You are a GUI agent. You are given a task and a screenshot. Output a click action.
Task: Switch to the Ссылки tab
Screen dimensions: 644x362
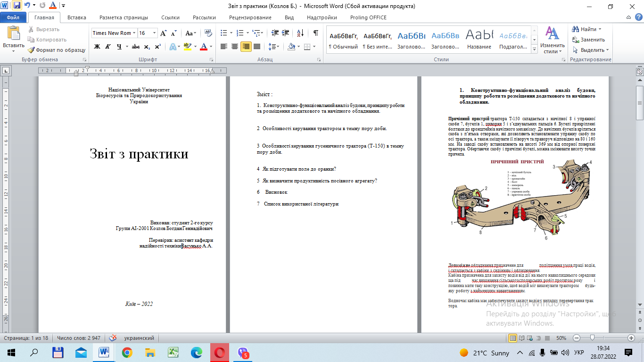[x=170, y=17]
